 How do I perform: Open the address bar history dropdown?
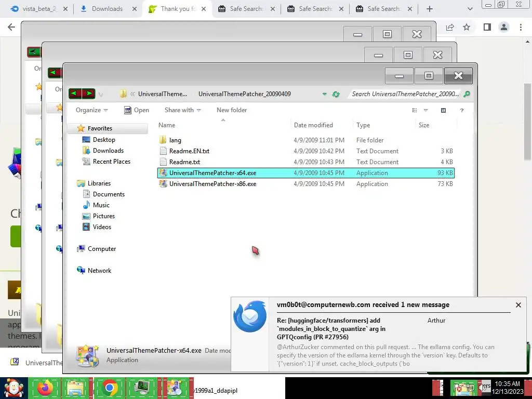[324, 94]
